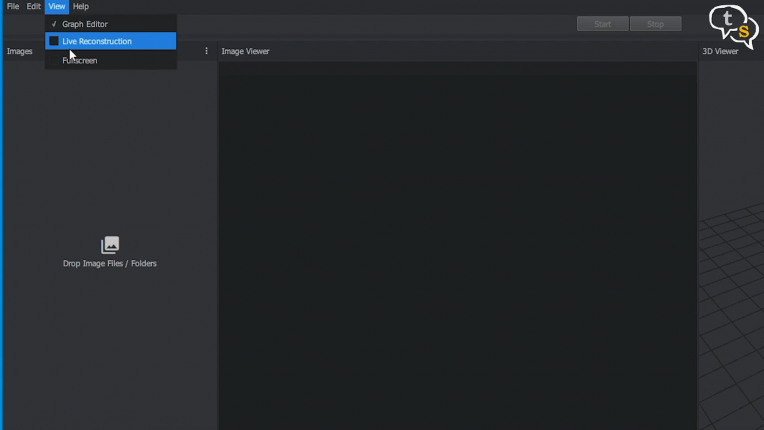Uncheck Graph Editor in View menu
This screenshot has width=764, height=430.
pos(85,24)
